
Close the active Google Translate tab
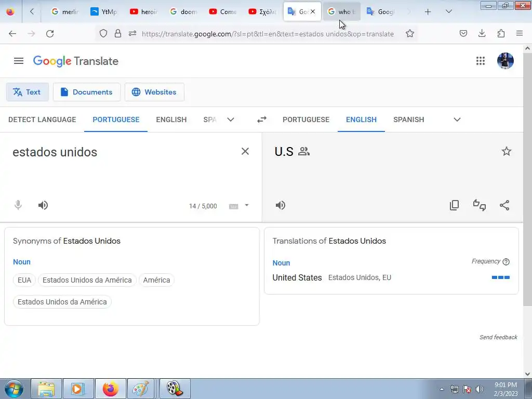[312, 12]
